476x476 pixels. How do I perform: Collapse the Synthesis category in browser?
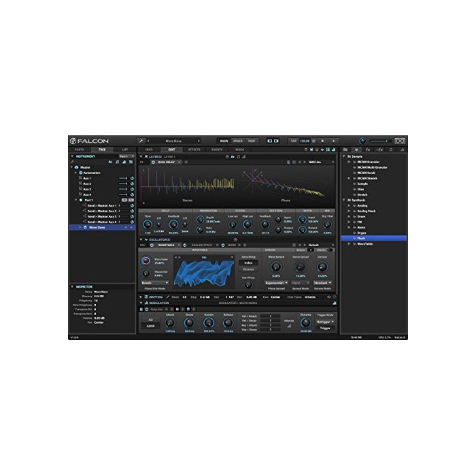point(344,200)
